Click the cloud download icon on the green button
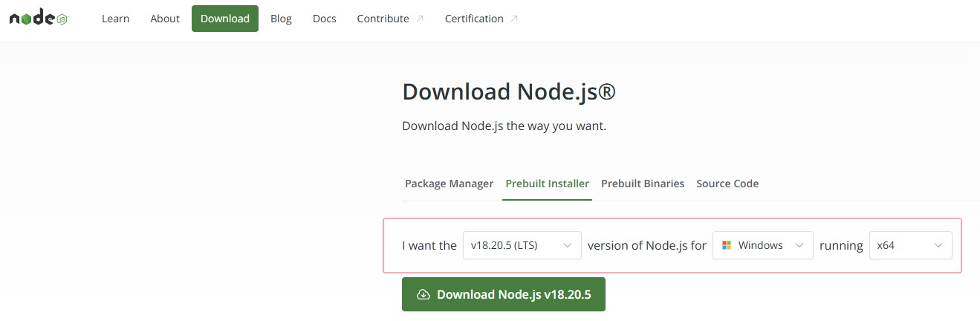 pyautogui.click(x=424, y=295)
